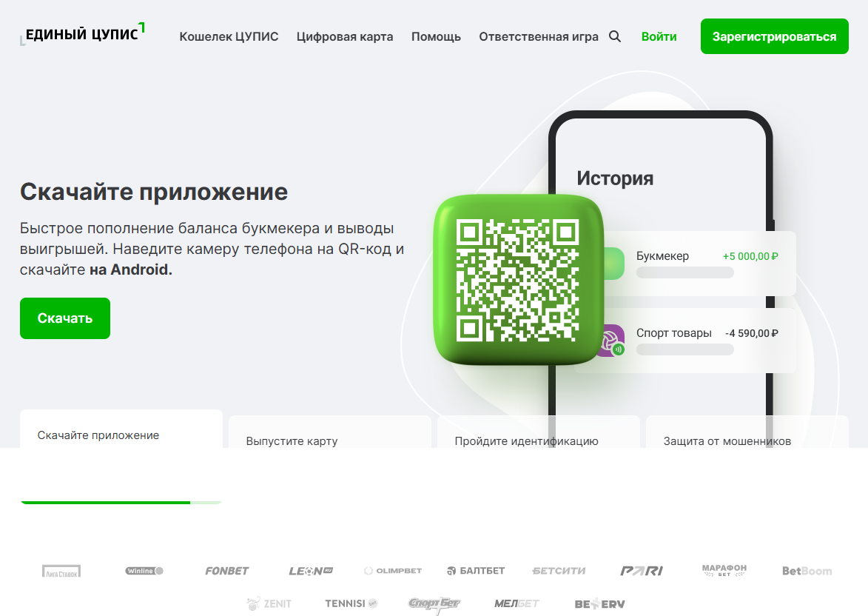Click the МАРАФОН БЕТ logo
The height and width of the screenshot is (616, 868).
[724, 571]
